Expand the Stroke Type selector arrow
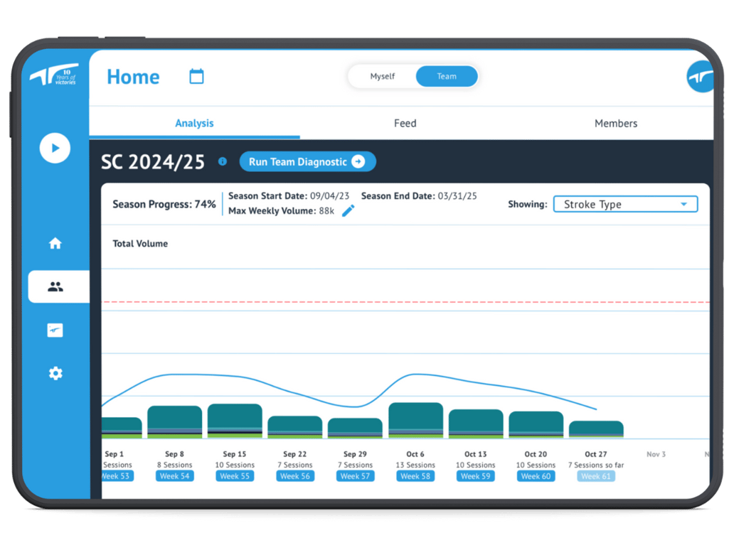 (684, 204)
